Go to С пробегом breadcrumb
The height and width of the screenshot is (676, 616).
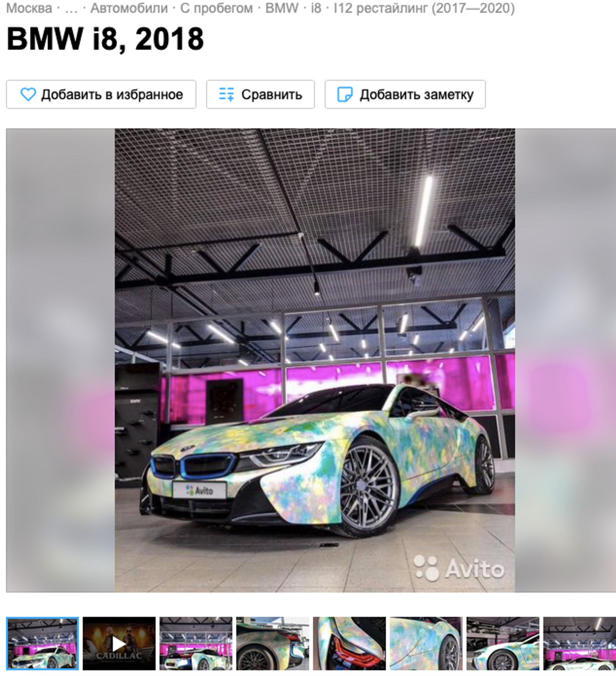[x=216, y=8]
